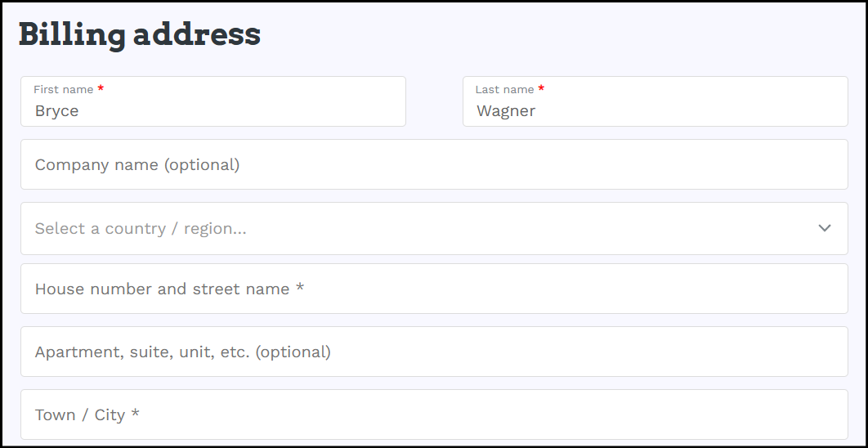This screenshot has height=448, width=868.
Task: Click the asterisk after Town / City
Action: tap(135, 414)
